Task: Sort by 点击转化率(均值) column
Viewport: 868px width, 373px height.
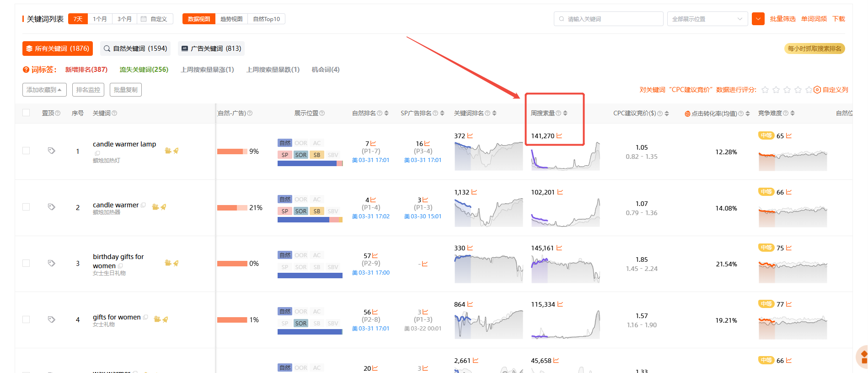Action: tap(748, 114)
